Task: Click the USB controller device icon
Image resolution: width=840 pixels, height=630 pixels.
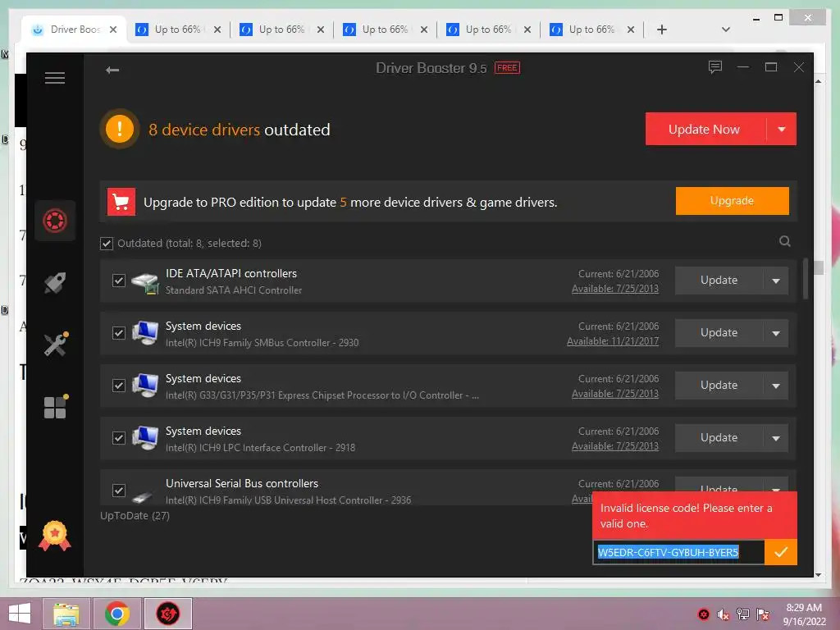Action: 143,496
